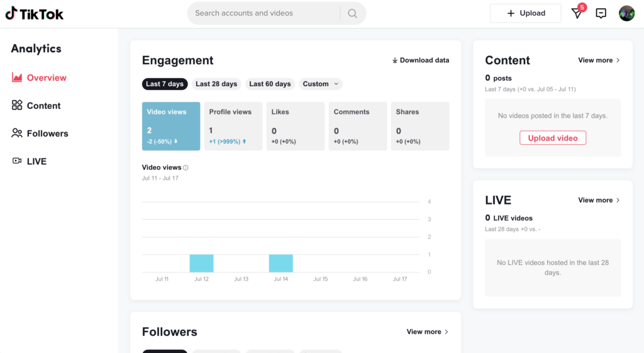The image size is (644, 353).
Task: Select the Last 7 days range
Action: pos(165,84)
